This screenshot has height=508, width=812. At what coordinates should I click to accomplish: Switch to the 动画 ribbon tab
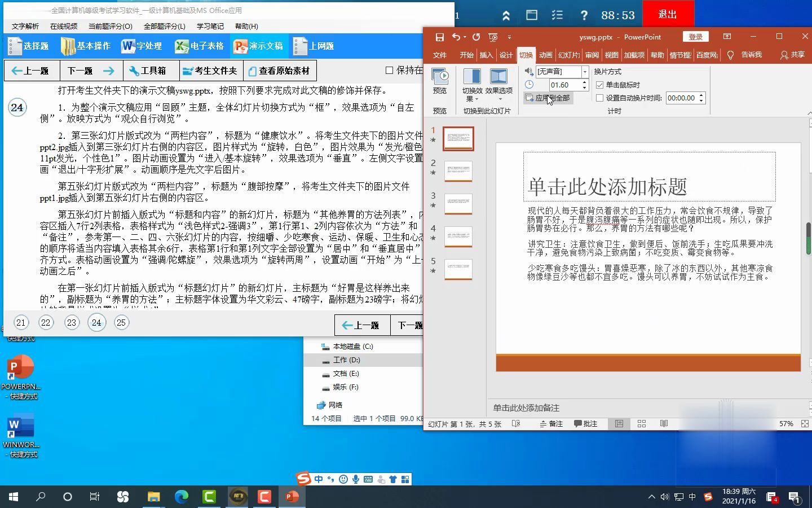[x=545, y=55]
